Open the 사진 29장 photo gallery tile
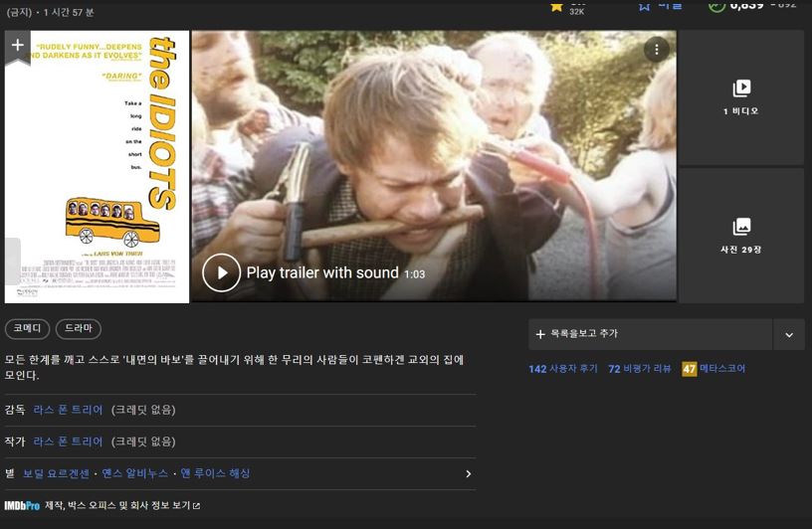 click(x=740, y=236)
